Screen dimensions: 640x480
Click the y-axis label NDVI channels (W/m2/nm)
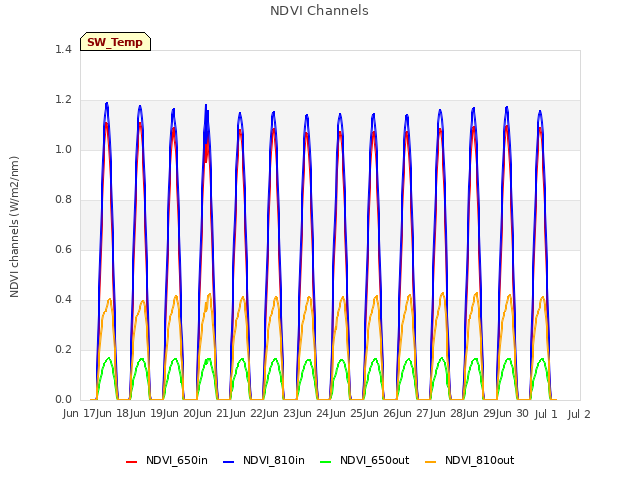14,227
